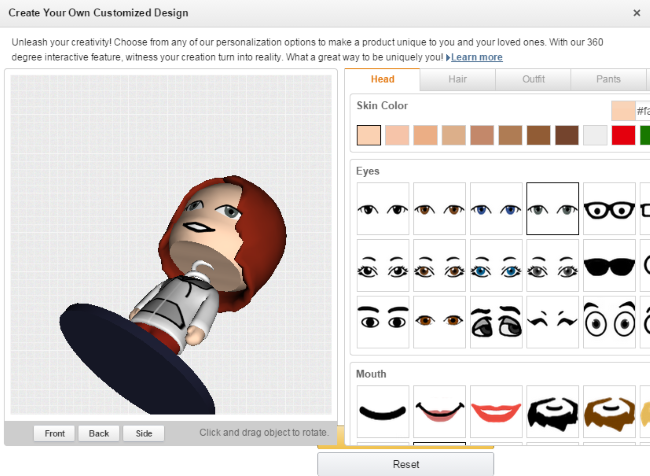Open the Outfit tab
This screenshot has height=476, width=650.
click(533, 80)
